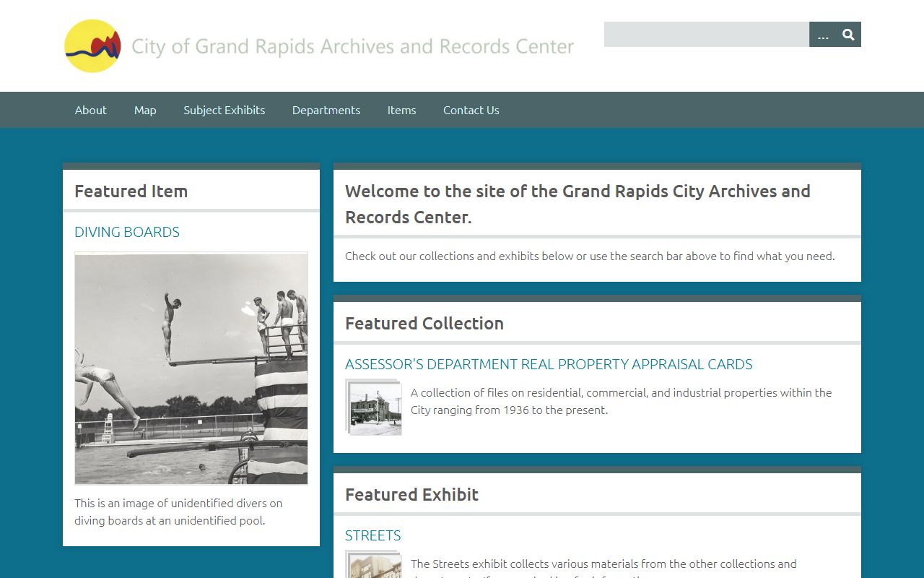Click the 'Featured Exhibit' heading
Screen dimensions: 924x578
411,495
